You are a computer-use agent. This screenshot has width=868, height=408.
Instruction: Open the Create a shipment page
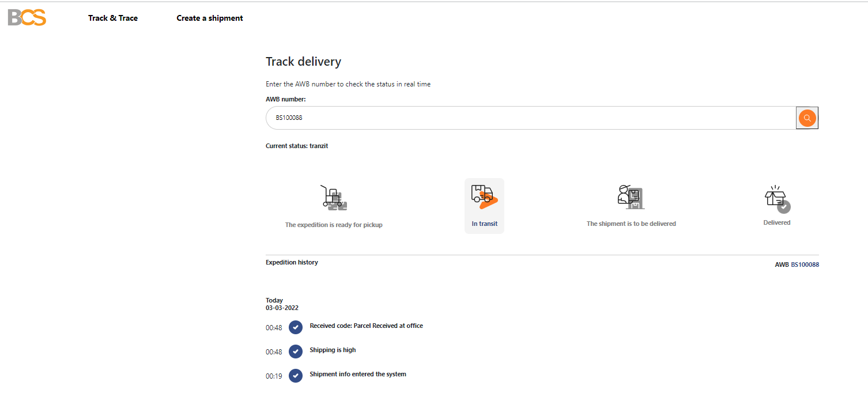coord(210,18)
